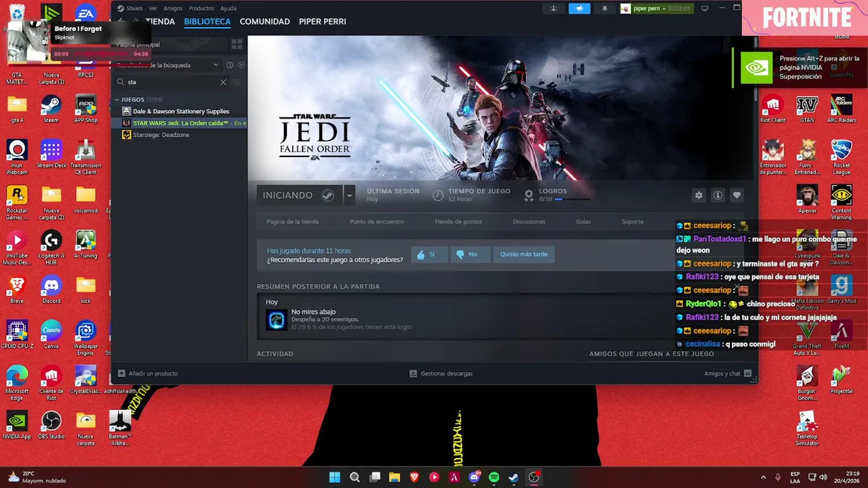868x488 pixels.
Task: Switch Steam to Big Picture display icon
Action: [705, 9]
